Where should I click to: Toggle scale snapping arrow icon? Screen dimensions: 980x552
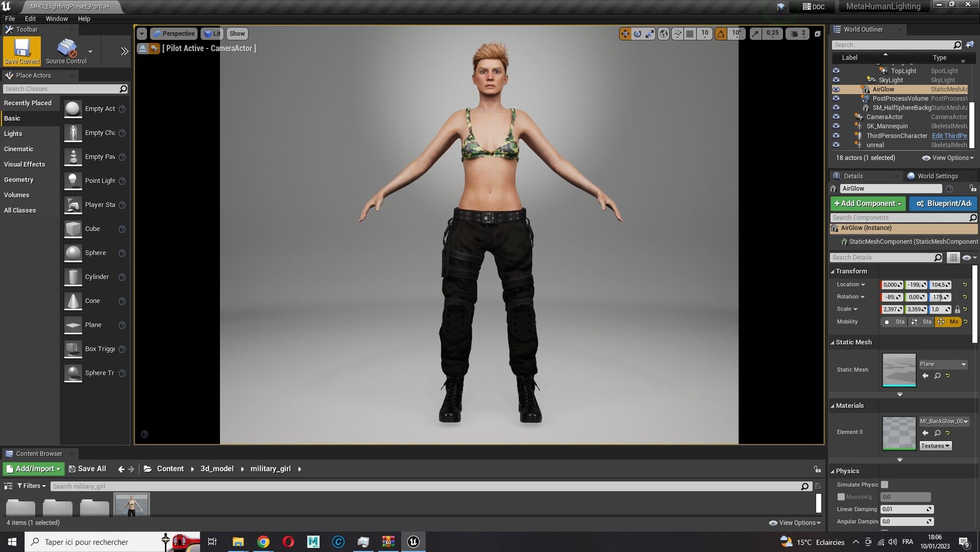pos(755,34)
